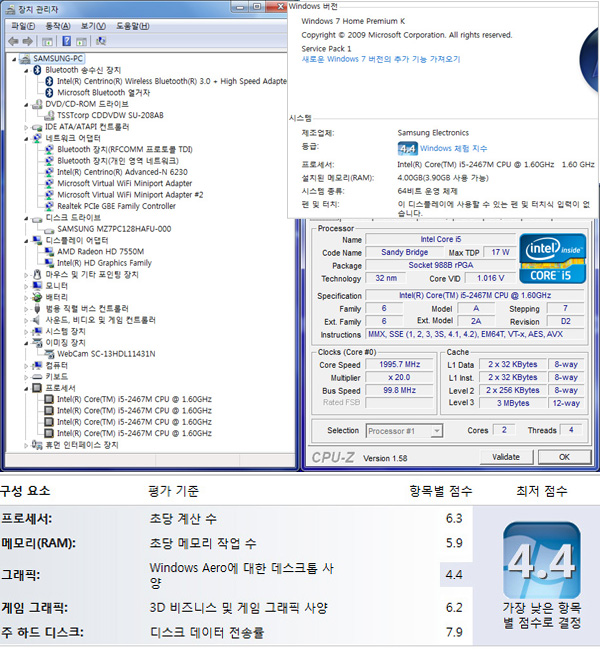Select Microsoft Virtual WiFi Miniport Adapter #2
The image size is (600, 650).
[x=130, y=195]
